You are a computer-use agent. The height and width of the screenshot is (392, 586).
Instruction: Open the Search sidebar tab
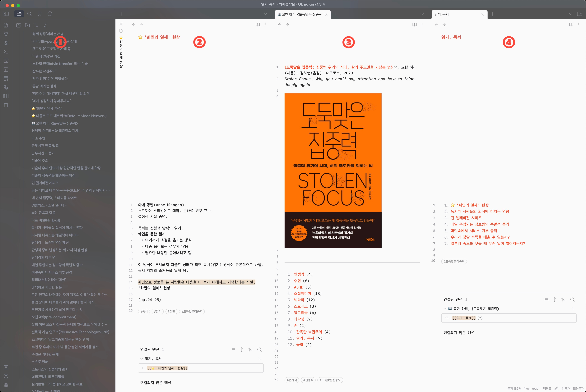(x=30, y=14)
